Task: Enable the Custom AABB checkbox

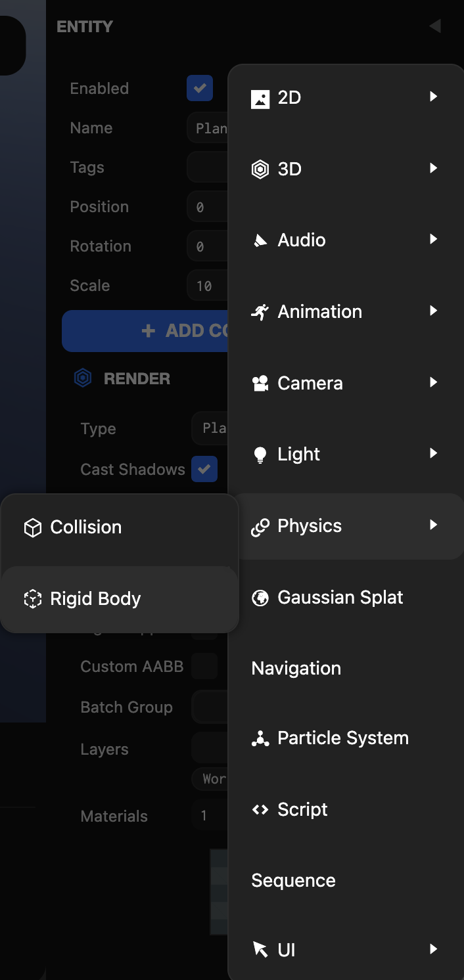Action: coord(204,666)
